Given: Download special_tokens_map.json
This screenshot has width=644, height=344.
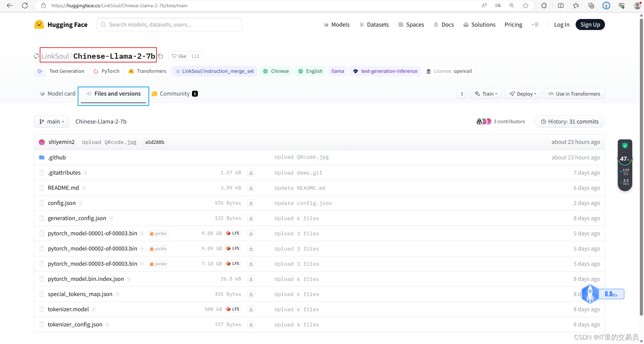Looking at the screenshot, I should coord(251,294).
